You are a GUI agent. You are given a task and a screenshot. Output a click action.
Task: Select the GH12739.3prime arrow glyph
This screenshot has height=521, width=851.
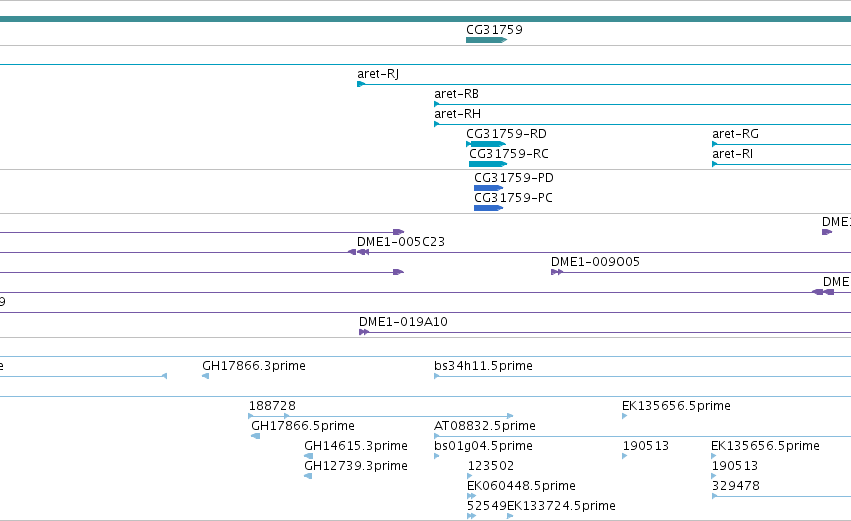308,476
